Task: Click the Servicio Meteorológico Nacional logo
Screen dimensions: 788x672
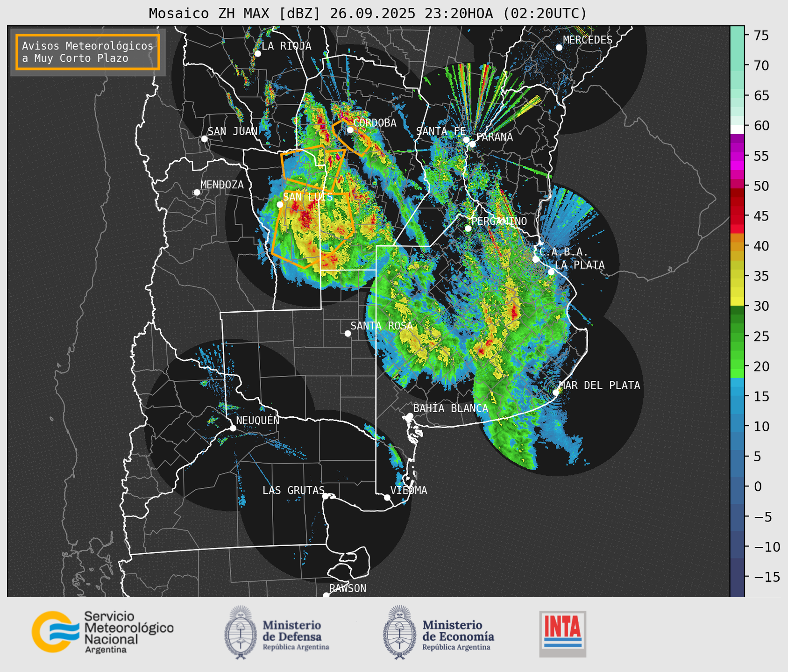Action: [x=103, y=632]
